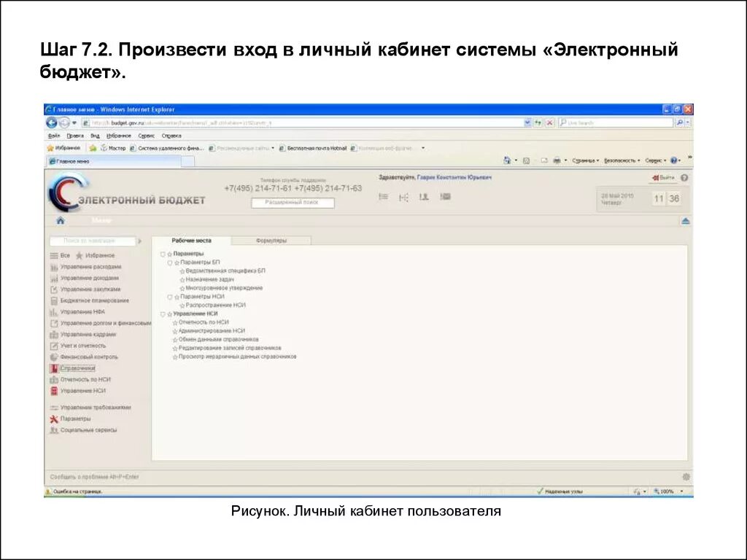Open the Правка menu
The width and height of the screenshot is (747, 560).
(75, 136)
